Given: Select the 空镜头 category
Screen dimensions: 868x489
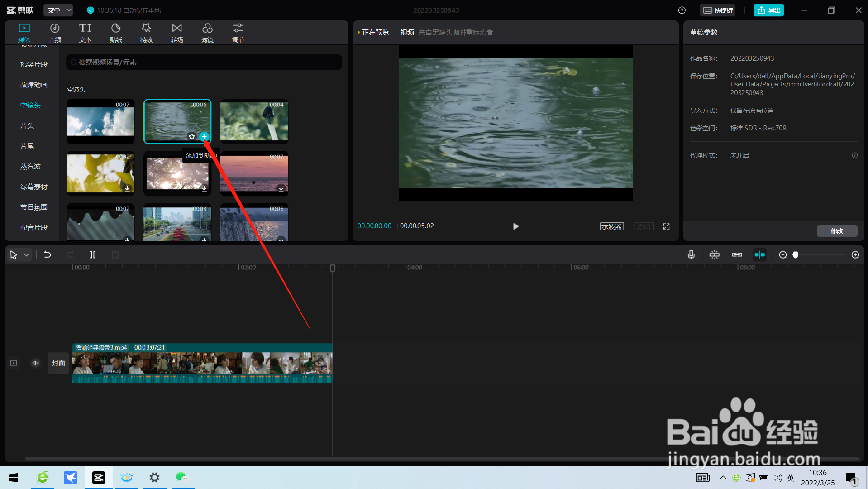Looking at the screenshot, I should click(30, 105).
